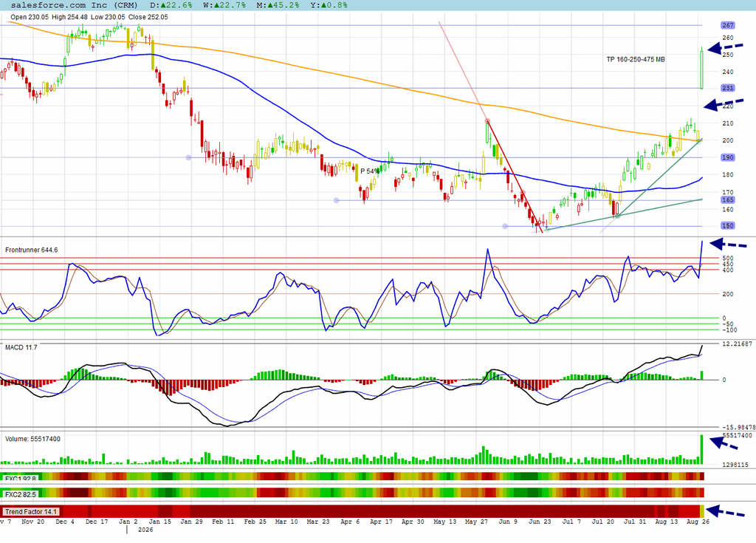Click the -15.98478 MACD axis value
This screenshot has height=543, width=756.
point(738,427)
